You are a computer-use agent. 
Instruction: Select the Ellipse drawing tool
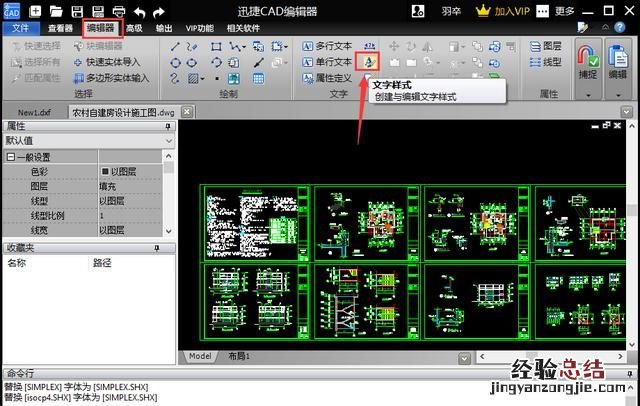191,62
